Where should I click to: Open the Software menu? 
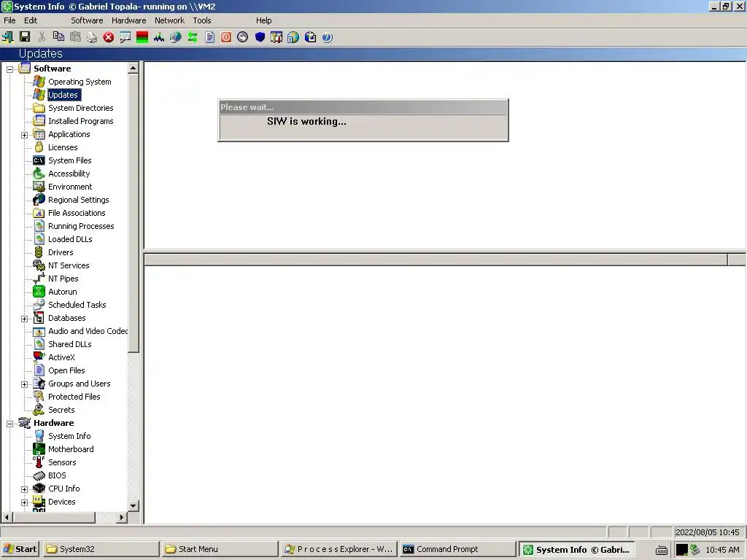[87, 20]
